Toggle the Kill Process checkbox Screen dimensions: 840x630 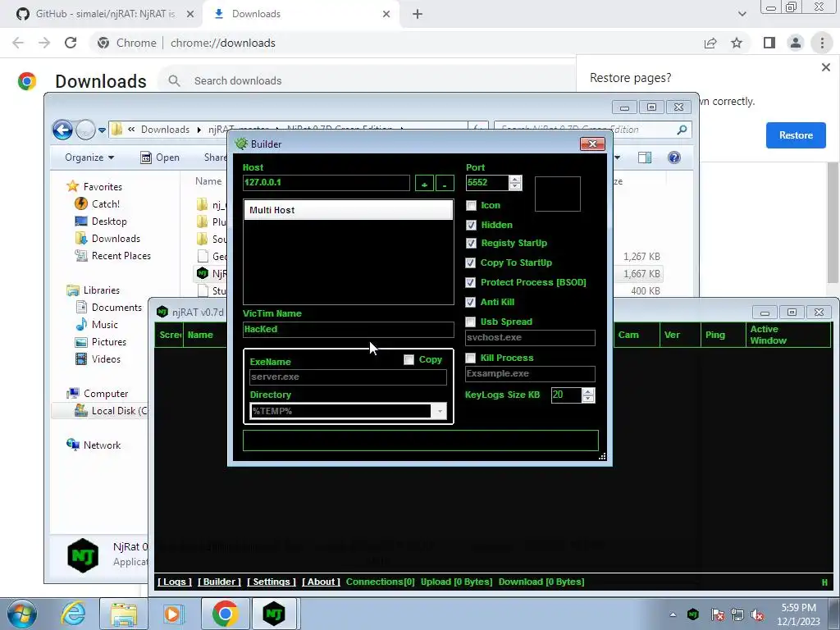470,358
